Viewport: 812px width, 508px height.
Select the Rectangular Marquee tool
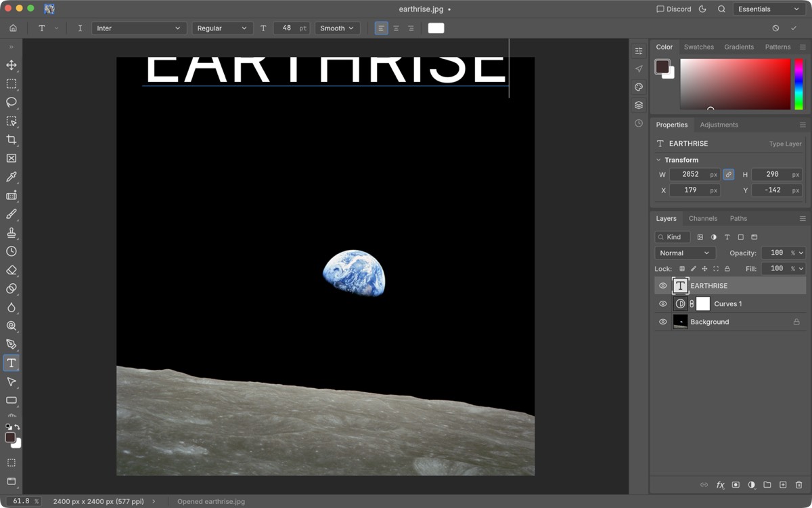tap(12, 84)
